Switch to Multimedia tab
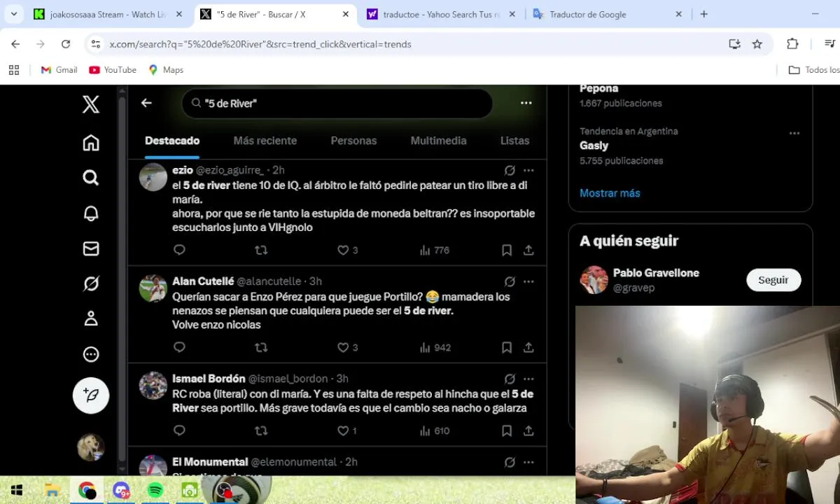 coord(438,141)
